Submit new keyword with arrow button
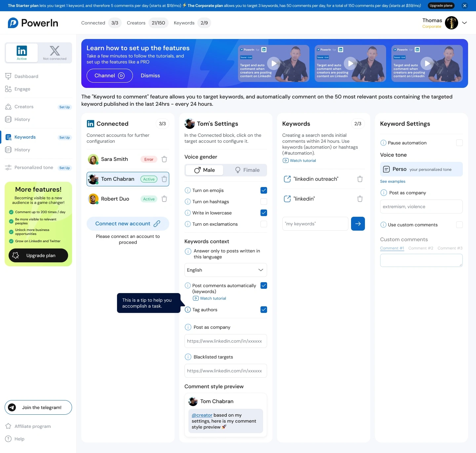This screenshot has height=453, width=476. pos(358,224)
